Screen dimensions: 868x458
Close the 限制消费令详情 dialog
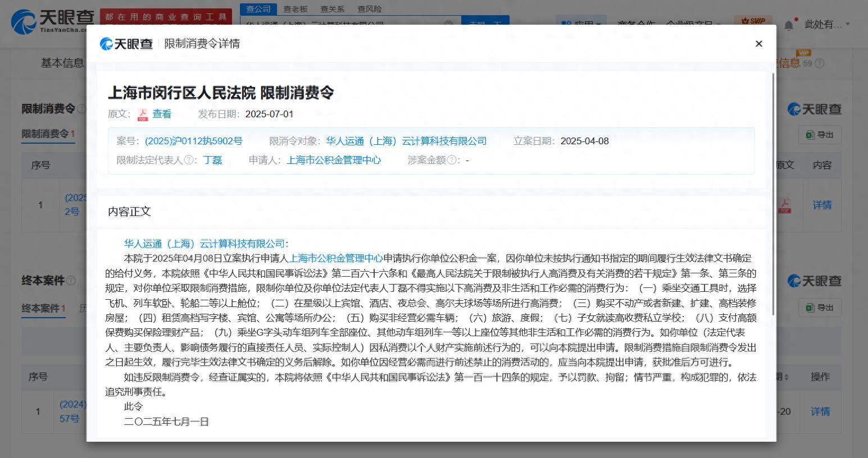pos(758,44)
